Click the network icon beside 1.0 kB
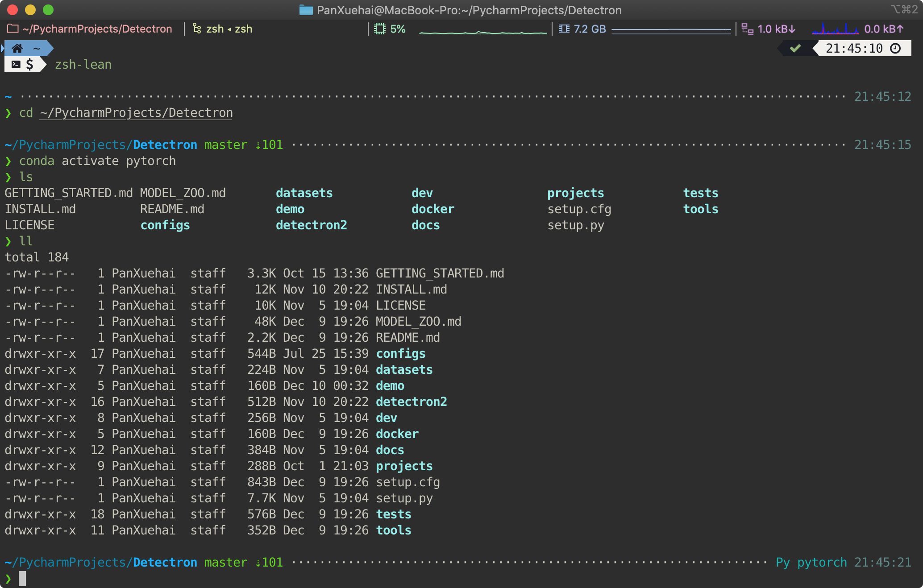923x588 pixels. [748, 29]
